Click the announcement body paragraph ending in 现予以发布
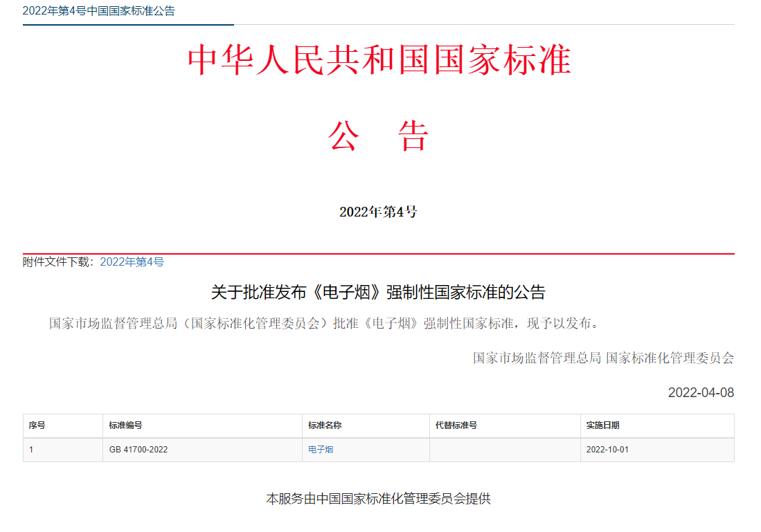The image size is (761, 532). click(324, 323)
